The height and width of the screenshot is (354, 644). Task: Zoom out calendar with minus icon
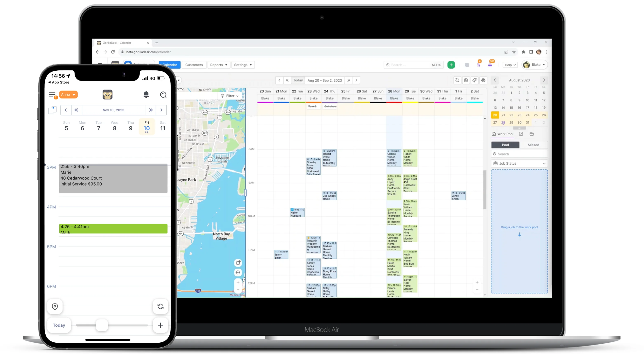pyautogui.click(x=477, y=290)
